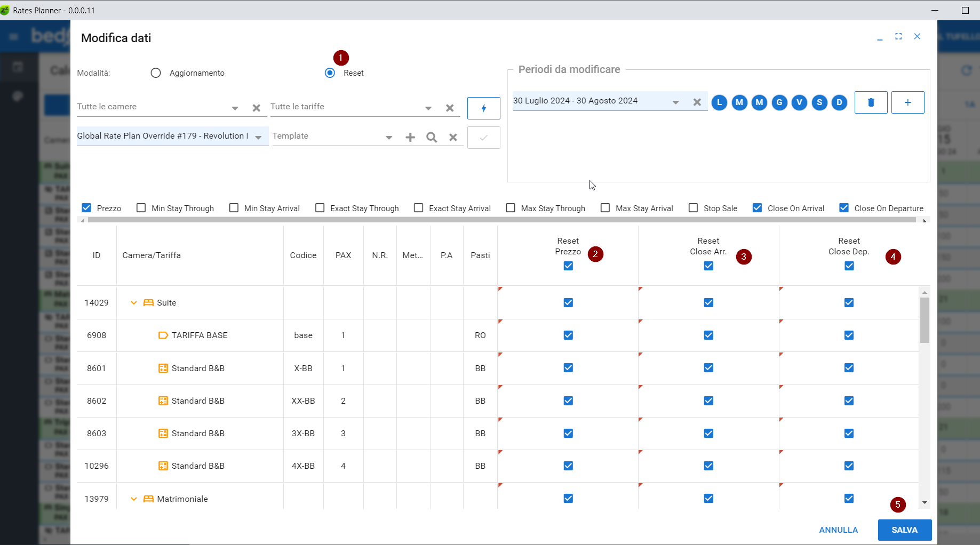
Task: Open hamburger menu in background window
Action: pos(14,36)
